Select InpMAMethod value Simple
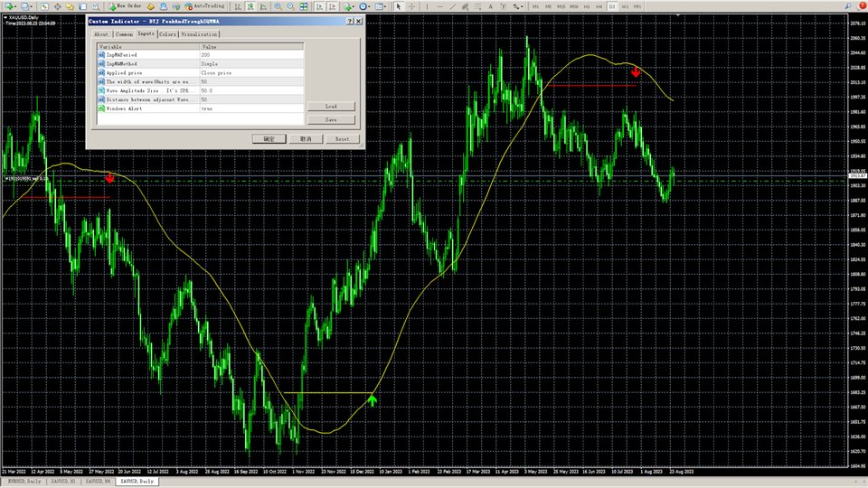The image size is (868, 488). [x=251, y=63]
